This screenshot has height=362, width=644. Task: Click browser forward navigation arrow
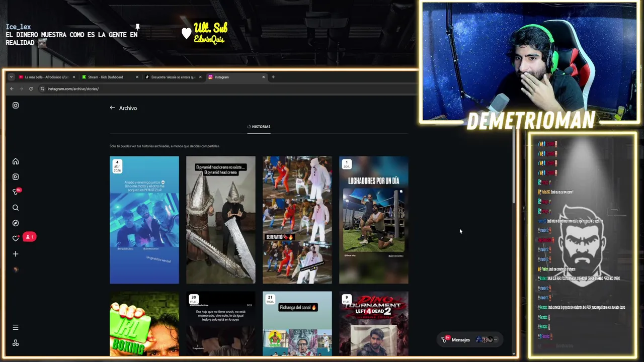click(x=21, y=89)
